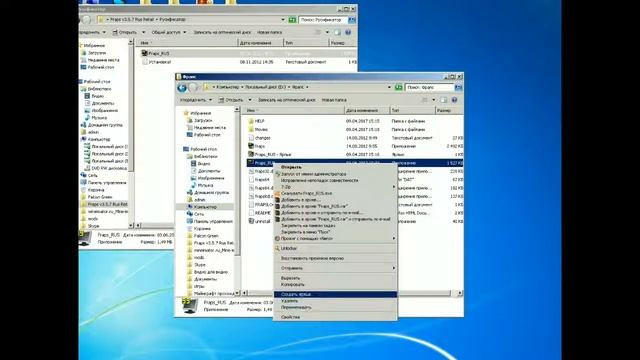Screen dimensions: 640x360
Task: Click Записать на оптический диск in Русификатор toolbar
Action: coord(222,32)
